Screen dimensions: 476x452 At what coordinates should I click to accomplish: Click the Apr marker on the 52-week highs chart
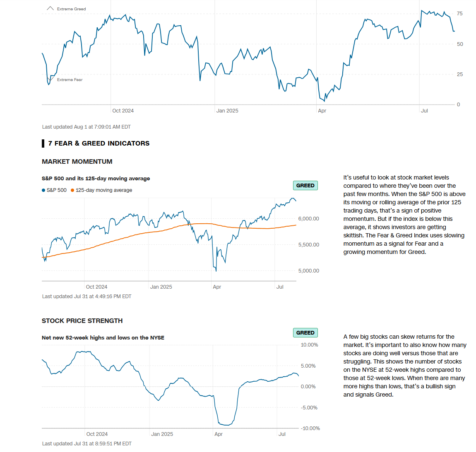[x=219, y=434]
